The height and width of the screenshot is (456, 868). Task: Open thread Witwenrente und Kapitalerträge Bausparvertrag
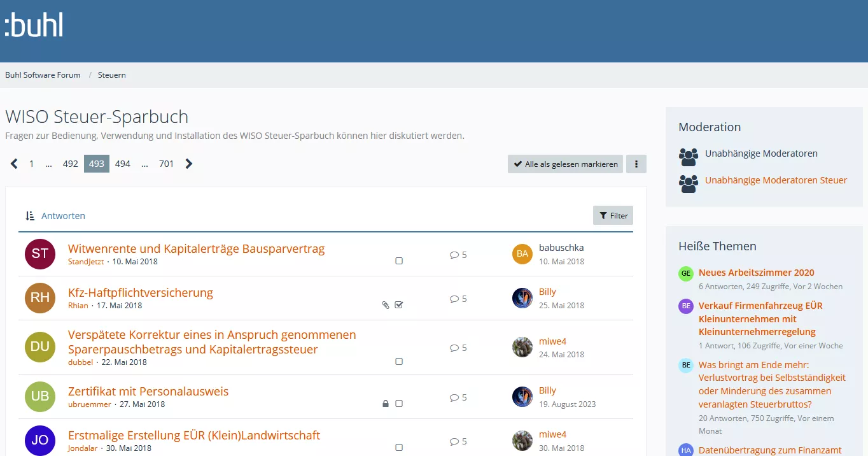click(x=196, y=249)
